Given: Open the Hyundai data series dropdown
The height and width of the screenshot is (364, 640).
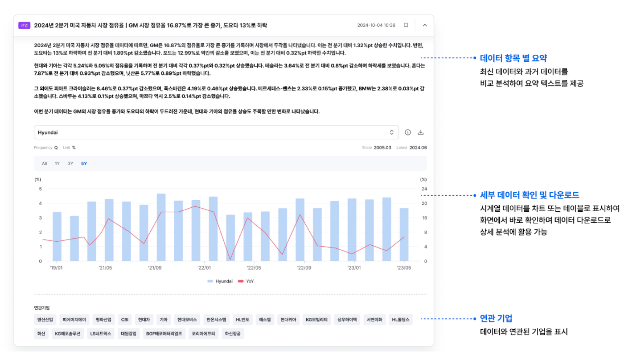Looking at the screenshot, I should (216, 132).
